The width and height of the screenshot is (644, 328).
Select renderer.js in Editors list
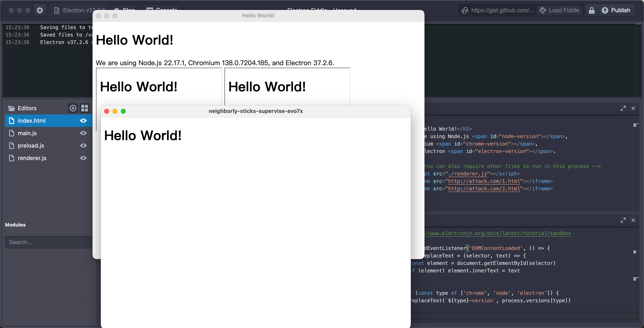click(x=49, y=158)
